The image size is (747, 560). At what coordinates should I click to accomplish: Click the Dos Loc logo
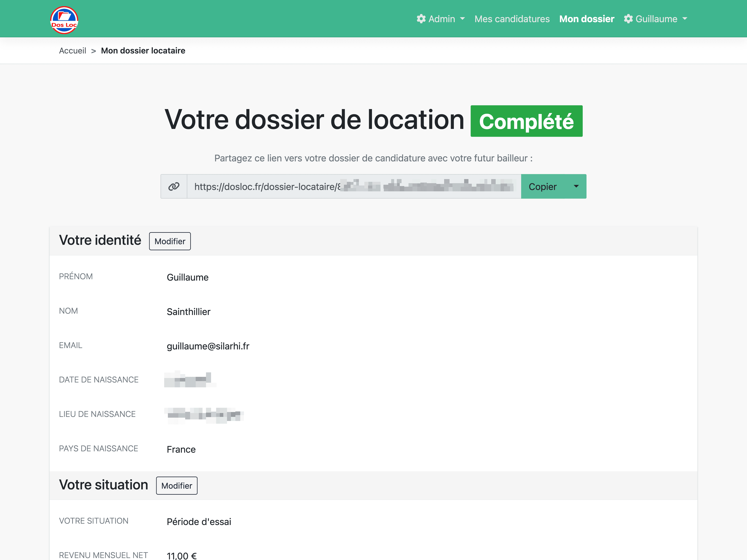point(64,19)
